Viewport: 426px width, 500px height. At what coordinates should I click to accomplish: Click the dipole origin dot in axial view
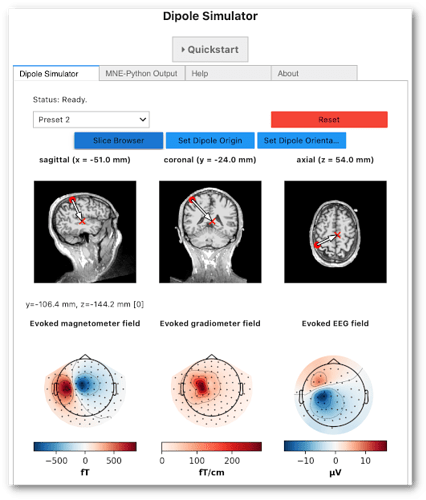tap(317, 245)
